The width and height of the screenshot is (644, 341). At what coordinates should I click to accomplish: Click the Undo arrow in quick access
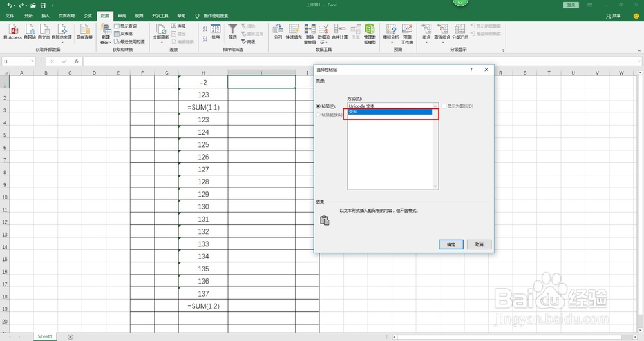click(10, 5)
